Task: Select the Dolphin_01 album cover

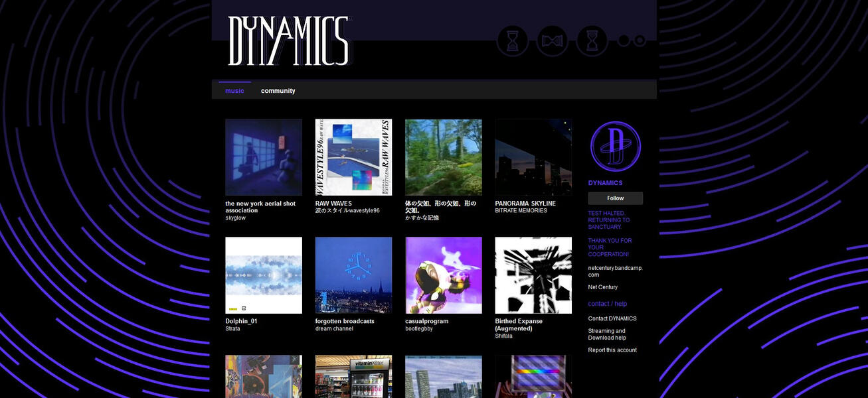Action: click(264, 275)
